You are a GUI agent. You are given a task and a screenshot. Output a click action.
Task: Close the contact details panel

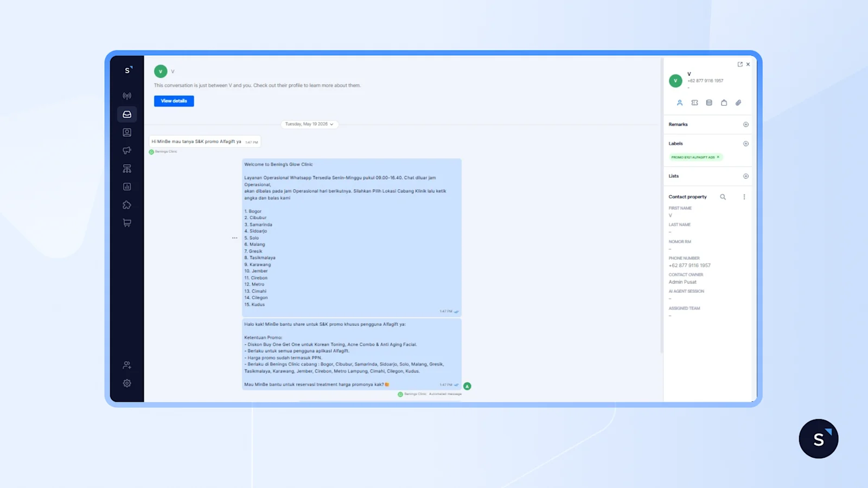748,64
